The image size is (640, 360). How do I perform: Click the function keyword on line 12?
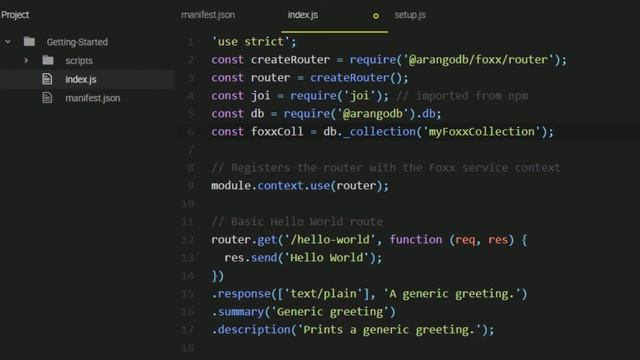416,239
